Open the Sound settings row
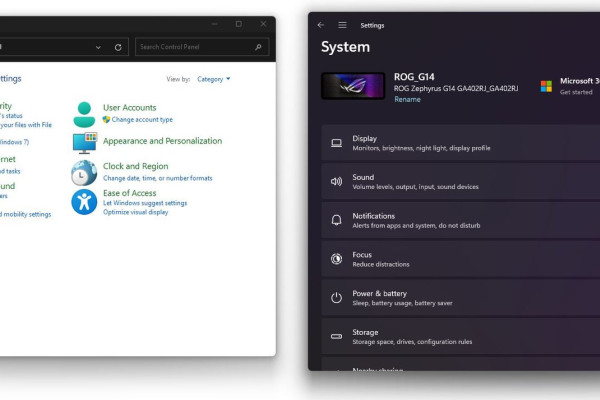 click(461, 181)
